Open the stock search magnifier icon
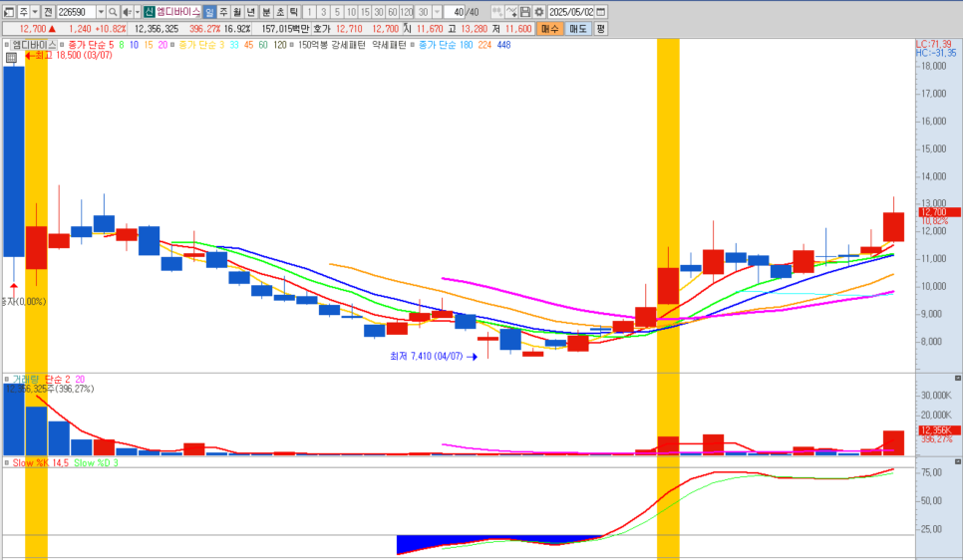 [113, 12]
